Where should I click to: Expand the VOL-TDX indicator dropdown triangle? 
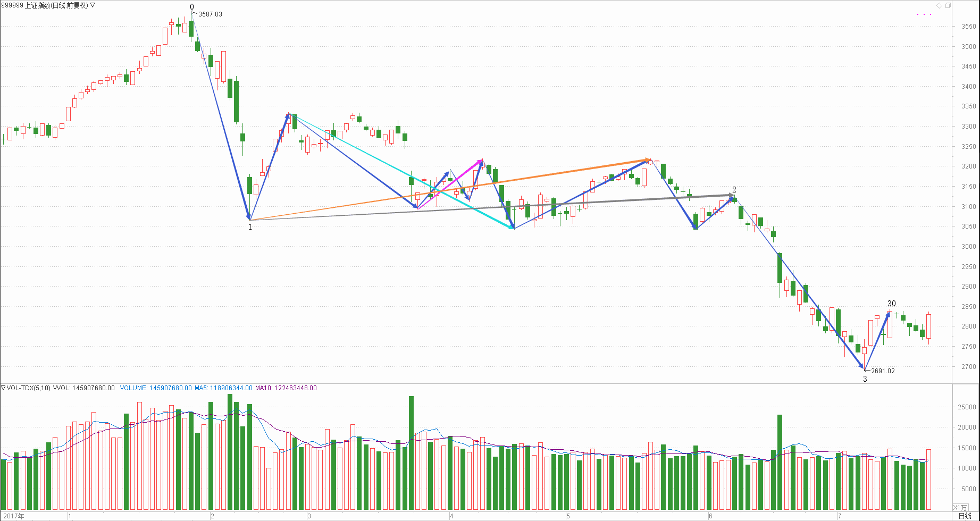3,388
